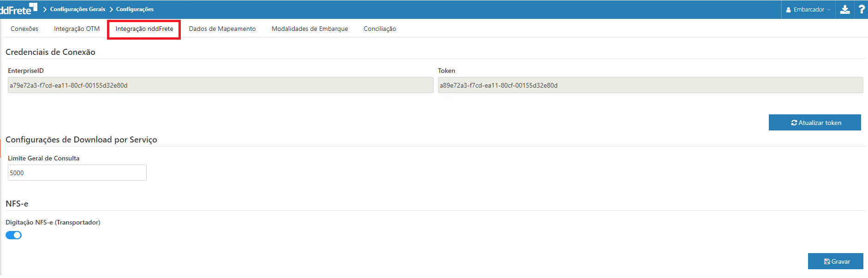Go to Dados de Mapeamento tab
This screenshot has width=868, height=278.
tap(222, 29)
